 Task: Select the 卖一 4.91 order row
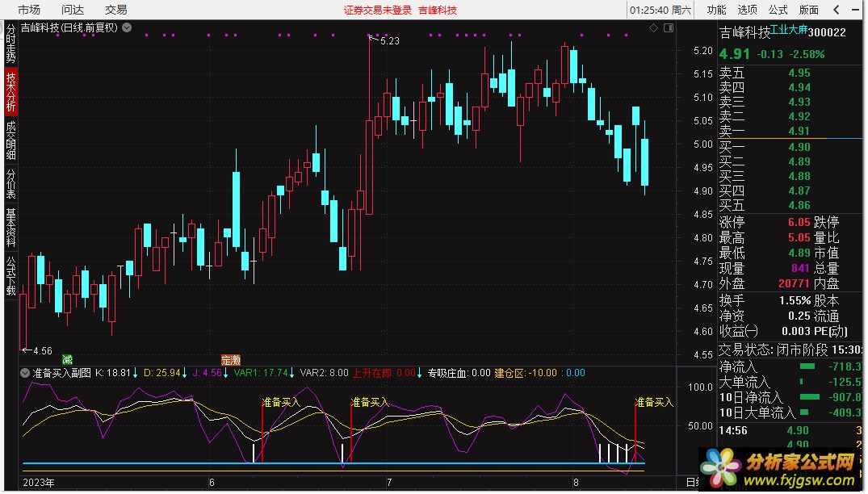pyautogui.click(x=790, y=131)
